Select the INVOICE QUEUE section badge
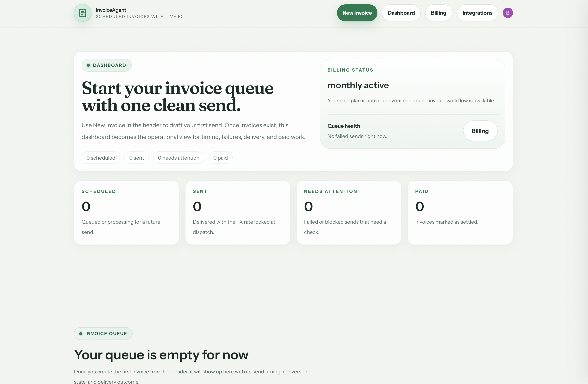Image resolution: width=588 pixels, height=384 pixels. [103, 333]
